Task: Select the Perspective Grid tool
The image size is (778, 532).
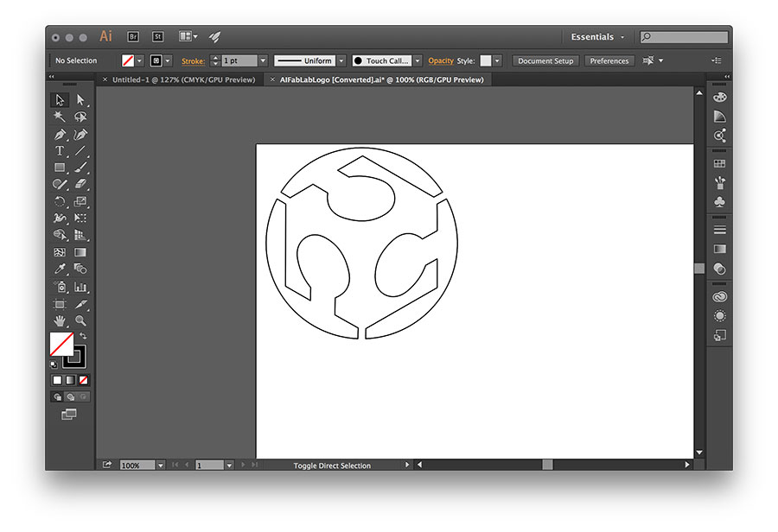Action: coord(80,235)
